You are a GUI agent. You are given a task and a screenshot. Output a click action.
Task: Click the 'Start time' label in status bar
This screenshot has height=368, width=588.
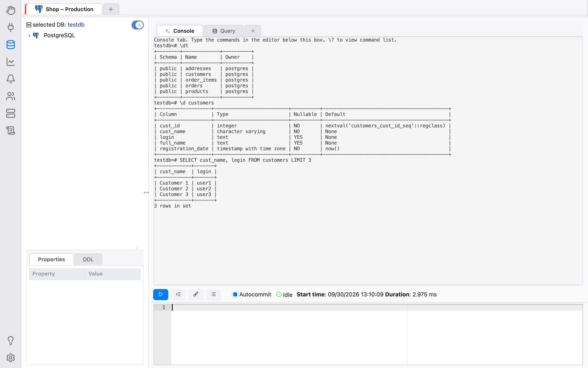coord(311,294)
